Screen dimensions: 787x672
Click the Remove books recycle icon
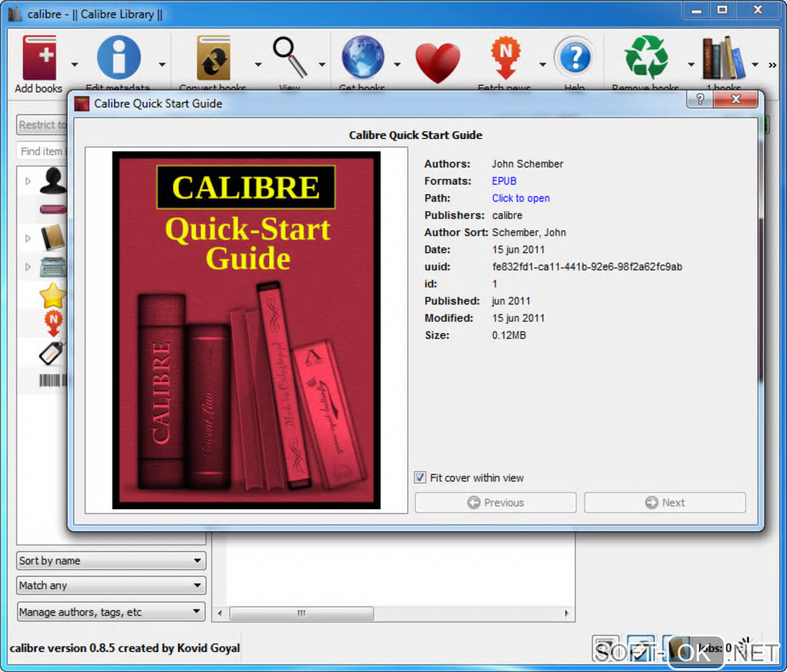point(646,57)
